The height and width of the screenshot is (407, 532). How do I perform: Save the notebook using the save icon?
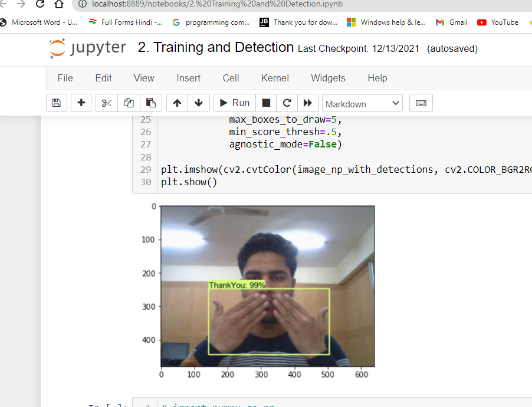point(56,103)
